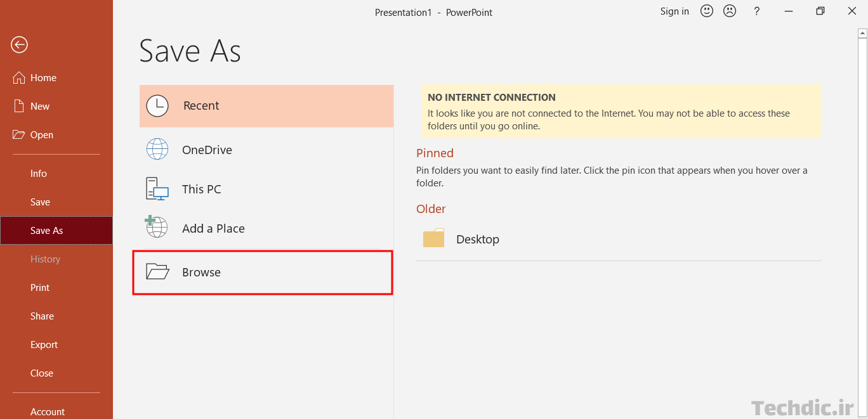Click the Pinned section heading
The width and height of the screenshot is (868, 419).
pos(435,153)
